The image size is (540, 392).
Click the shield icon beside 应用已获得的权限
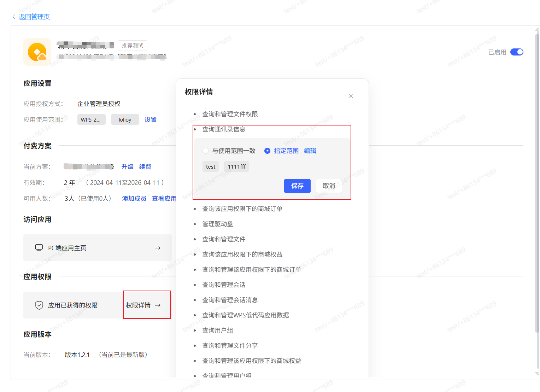coord(39,305)
